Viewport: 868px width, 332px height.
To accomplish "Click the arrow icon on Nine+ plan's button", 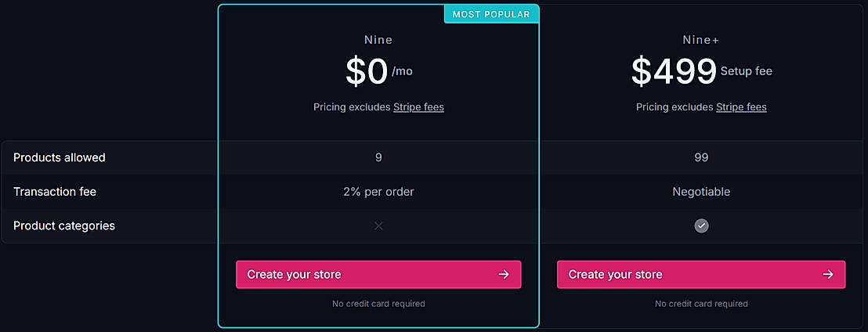I will pos(828,275).
